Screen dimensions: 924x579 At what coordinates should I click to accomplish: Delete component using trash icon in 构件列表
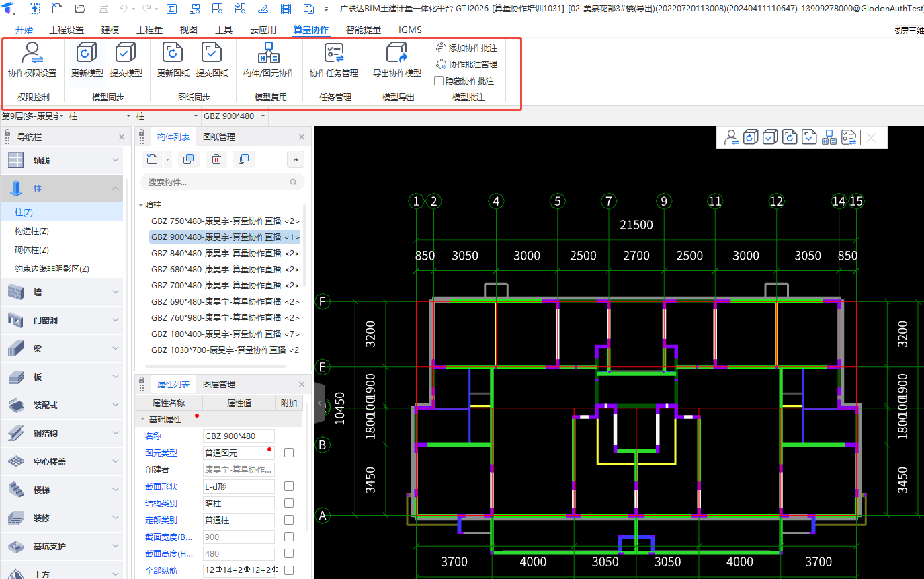coord(216,159)
